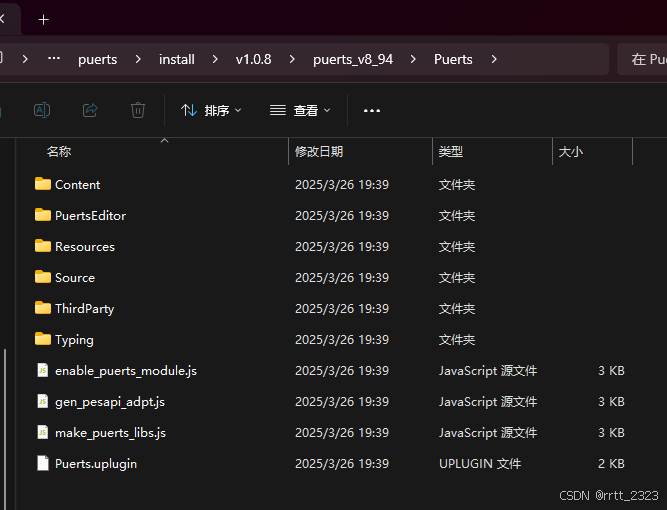Expand the chevron after v1.0.8 breadcrumb
The width and height of the screenshot is (667, 510).
click(x=292, y=59)
